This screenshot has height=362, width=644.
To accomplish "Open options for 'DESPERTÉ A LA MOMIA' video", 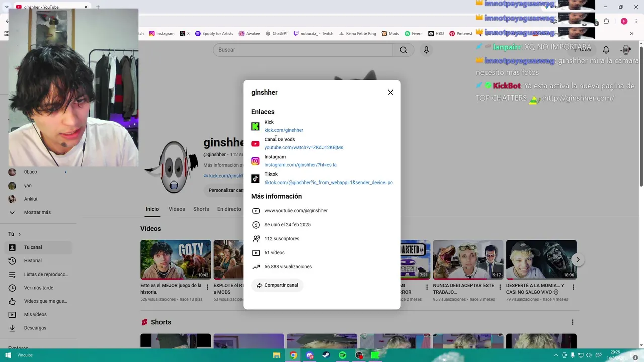I will (573, 287).
